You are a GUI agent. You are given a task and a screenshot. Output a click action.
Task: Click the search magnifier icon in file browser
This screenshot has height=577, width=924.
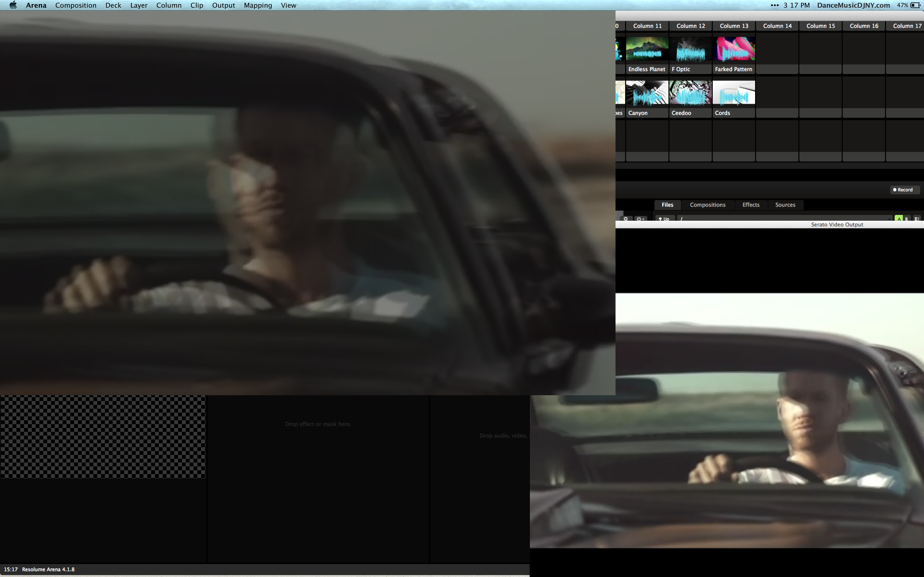pyautogui.click(x=625, y=219)
